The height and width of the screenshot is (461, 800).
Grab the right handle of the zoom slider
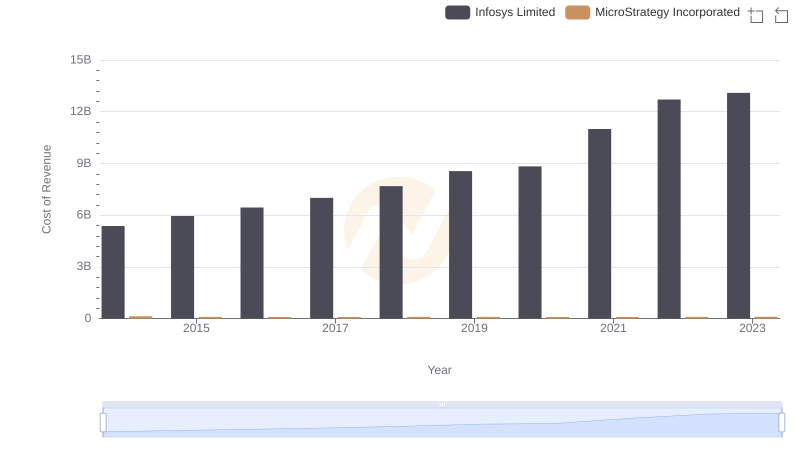coord(781,423)
